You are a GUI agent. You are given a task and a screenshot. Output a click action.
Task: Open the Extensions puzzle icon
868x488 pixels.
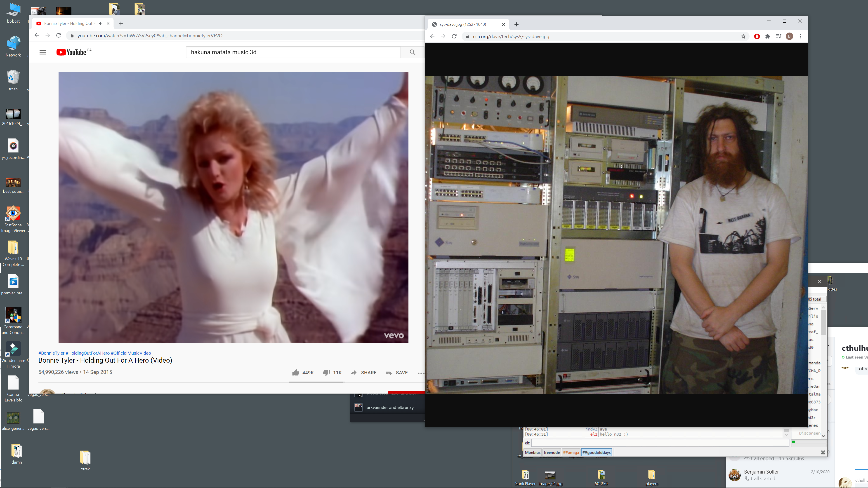(768, 36)
